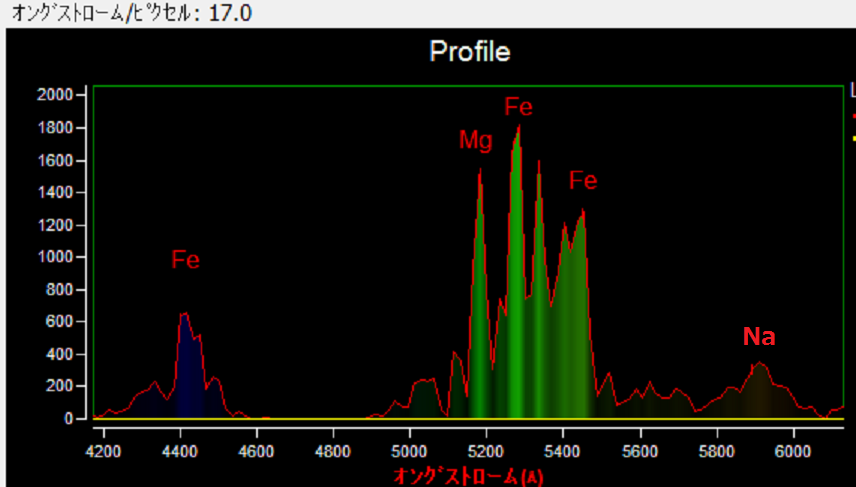Click the red legend marker
Viewport: 856px width, 487px height.
(853, 116)
